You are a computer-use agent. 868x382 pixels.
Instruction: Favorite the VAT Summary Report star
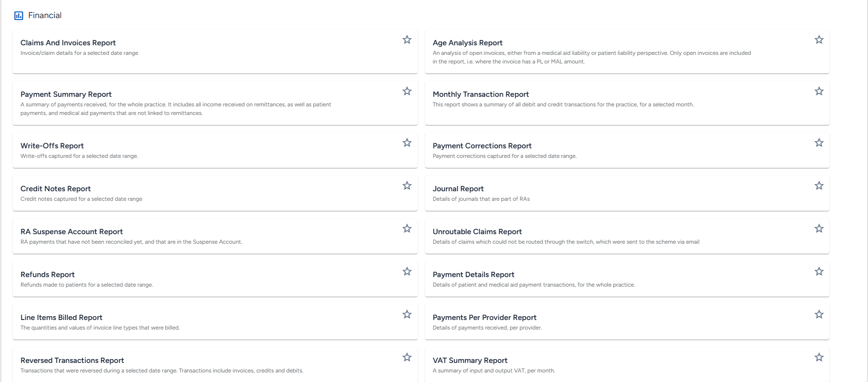pyautogui.click(x=819, y=357)
